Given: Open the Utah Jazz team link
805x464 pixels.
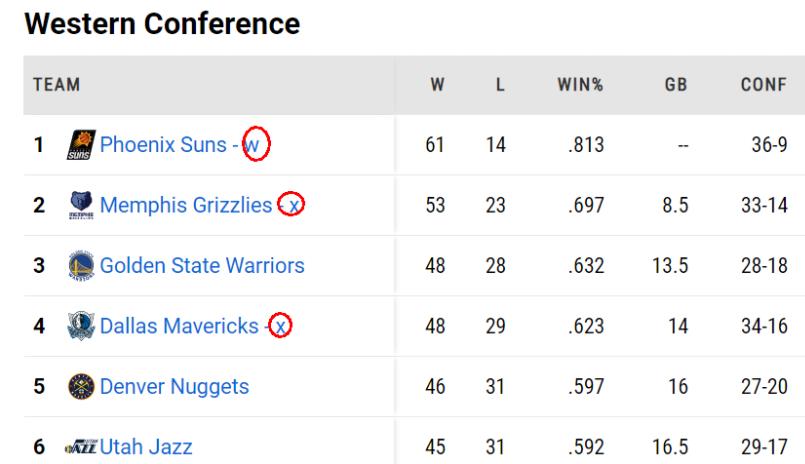Looking at the screenshot, I should click(146, 447).
